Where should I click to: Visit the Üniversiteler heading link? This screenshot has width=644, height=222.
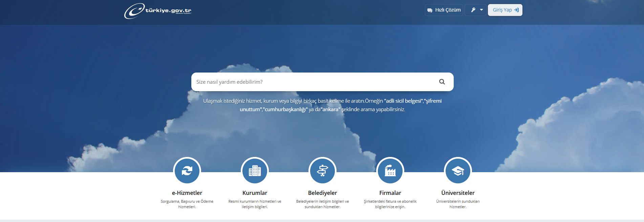pyautogui.click(x=458, y=193)
